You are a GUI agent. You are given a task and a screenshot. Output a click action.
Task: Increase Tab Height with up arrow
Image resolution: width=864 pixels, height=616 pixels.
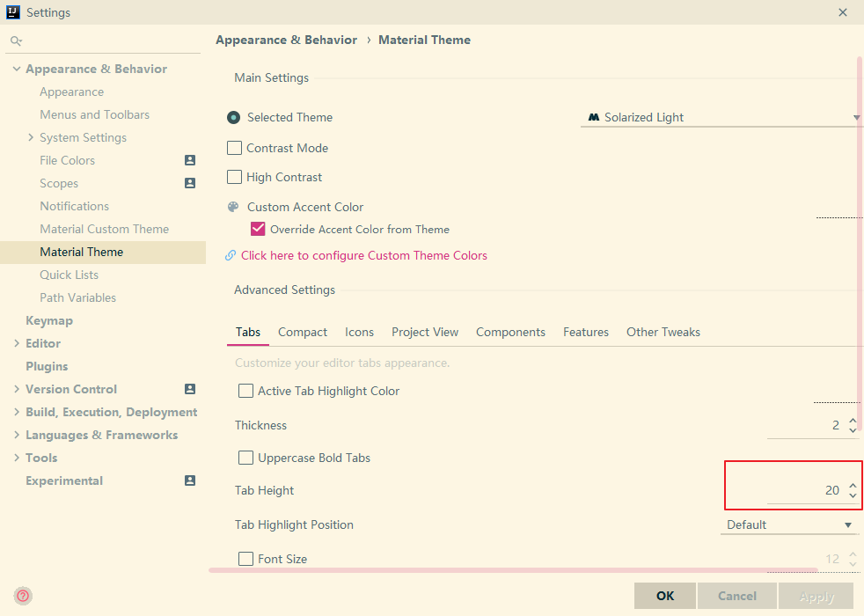tap(853, 486)
